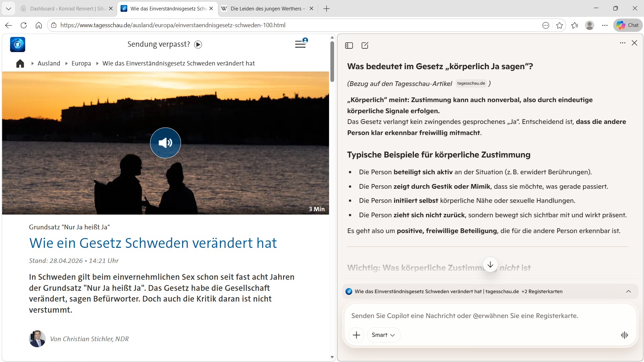Click the tagesschau logo icon
The width and height of the screenshot is (644, 362).
(x=17, y=44)
